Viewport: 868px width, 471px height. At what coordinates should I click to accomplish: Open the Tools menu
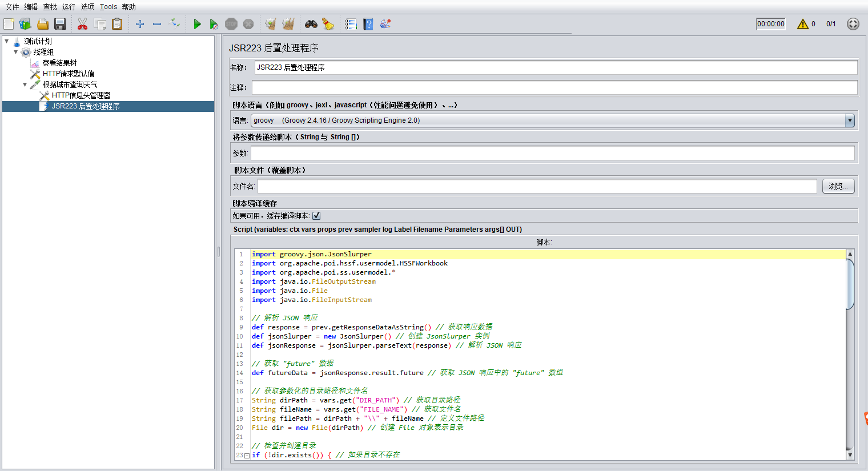(108, 7)
